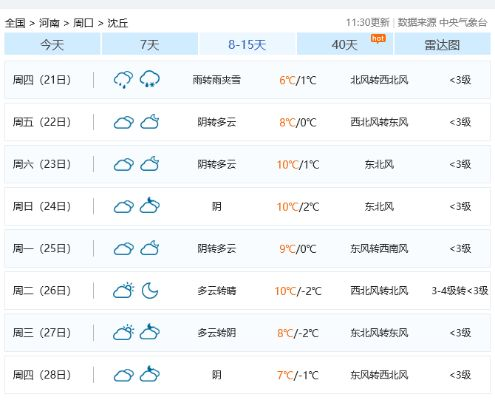Click the temperature 6℃/1℃
This screenshot has width=495, height=400.
point(298,80)
